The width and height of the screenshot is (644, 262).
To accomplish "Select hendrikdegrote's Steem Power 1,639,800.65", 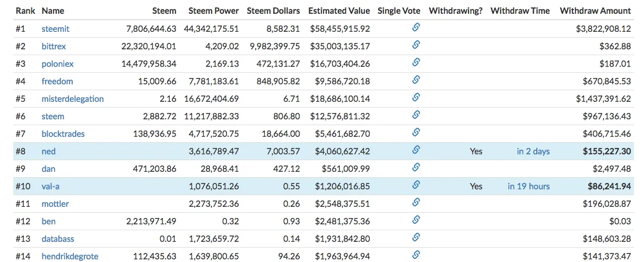I will 214,256.
